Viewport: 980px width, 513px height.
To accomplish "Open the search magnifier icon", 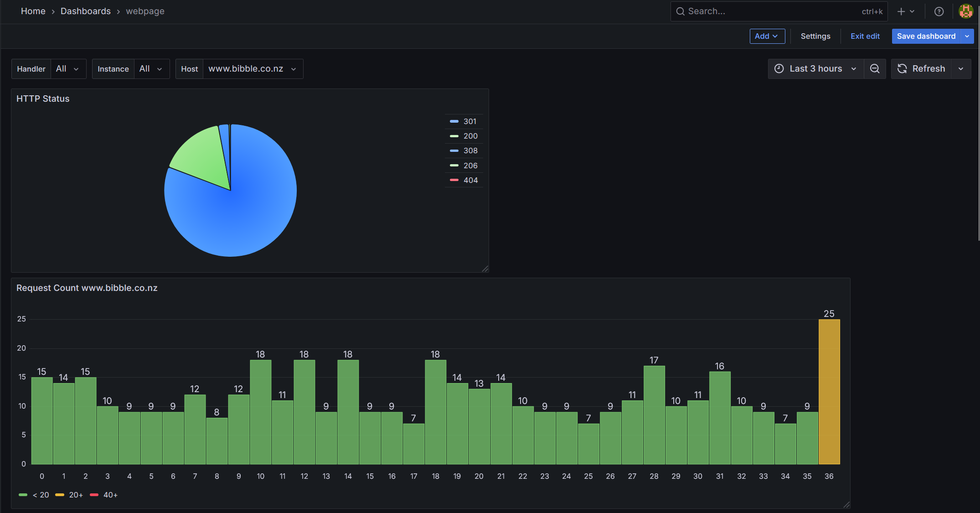I will point(680,11).
